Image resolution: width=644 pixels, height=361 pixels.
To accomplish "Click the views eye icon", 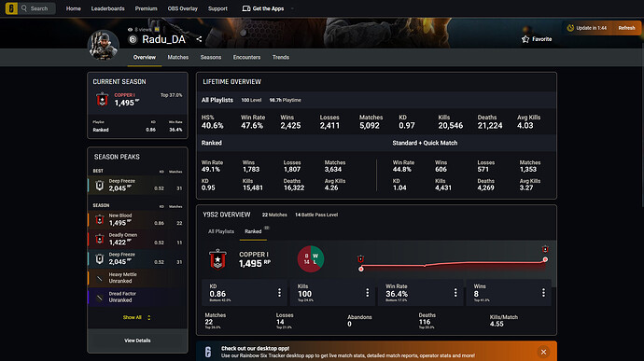I will click(130, 30).
